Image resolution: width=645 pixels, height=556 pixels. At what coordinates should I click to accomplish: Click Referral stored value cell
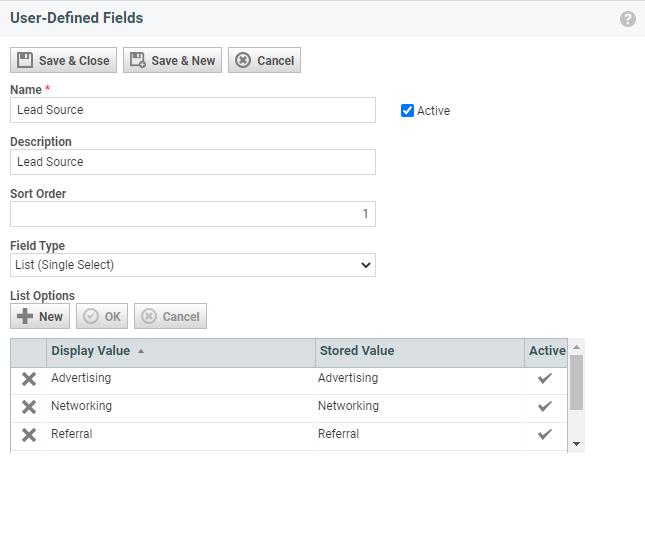tap(418, 437)
